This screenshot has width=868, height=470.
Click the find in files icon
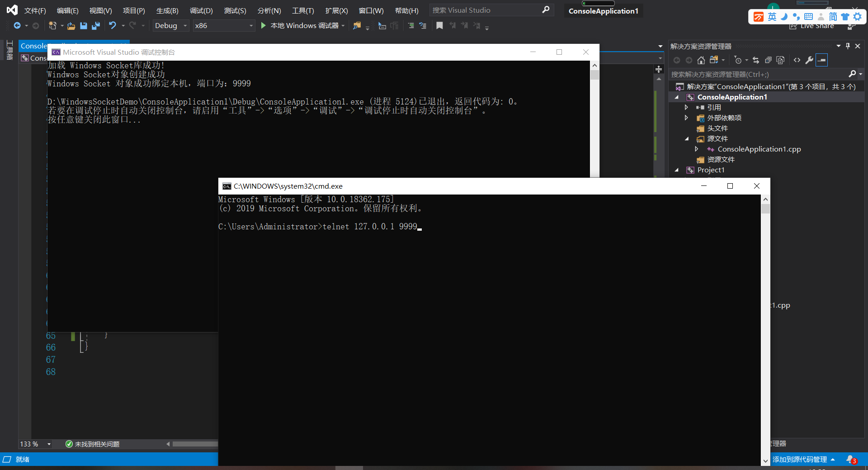click(x=357, y=26)
